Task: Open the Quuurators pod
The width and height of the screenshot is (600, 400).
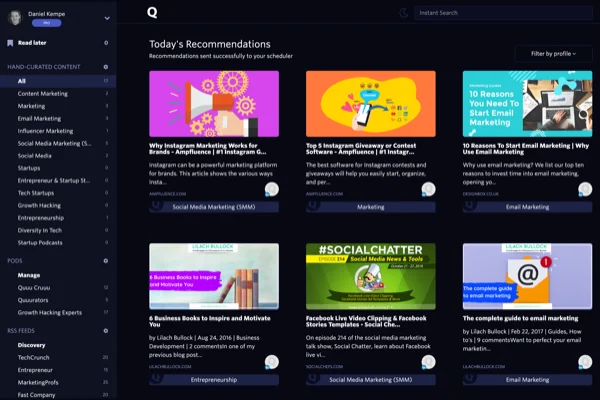Action: 58,300
